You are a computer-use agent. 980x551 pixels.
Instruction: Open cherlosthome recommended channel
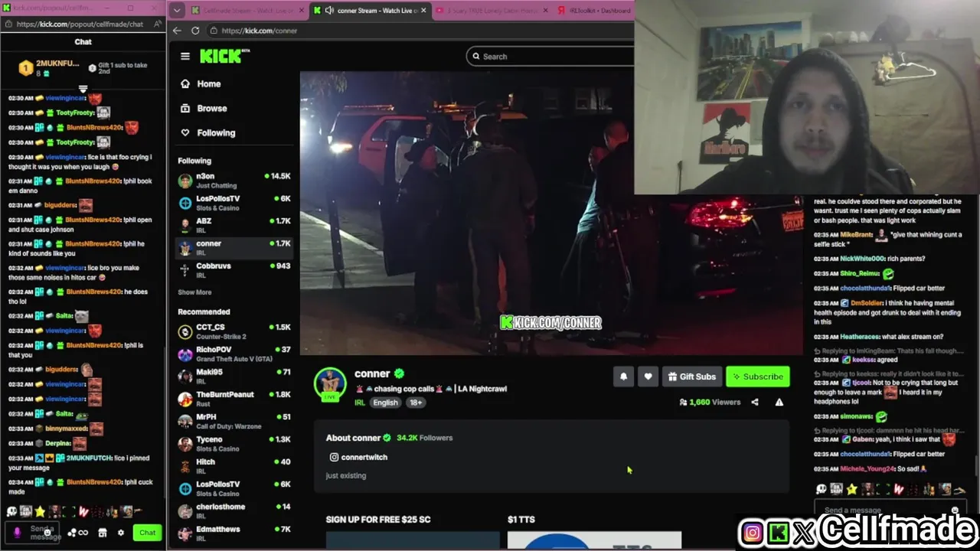click(234, 511)
